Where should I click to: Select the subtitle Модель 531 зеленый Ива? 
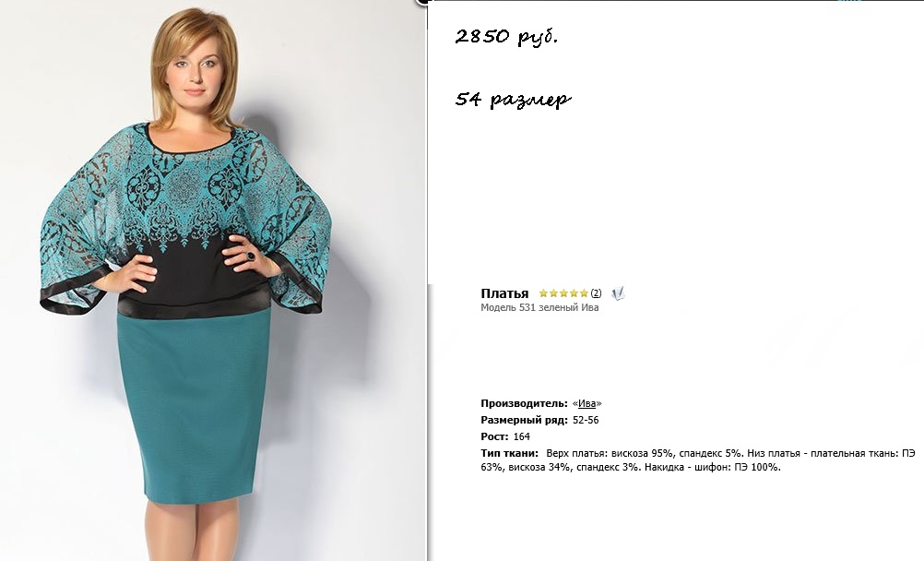pos(539,307)
